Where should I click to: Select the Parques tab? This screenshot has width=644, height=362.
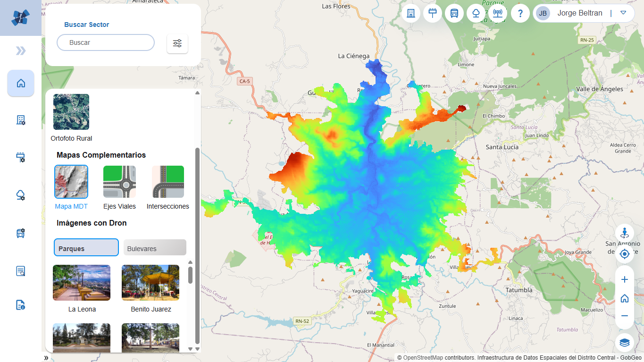86,248
